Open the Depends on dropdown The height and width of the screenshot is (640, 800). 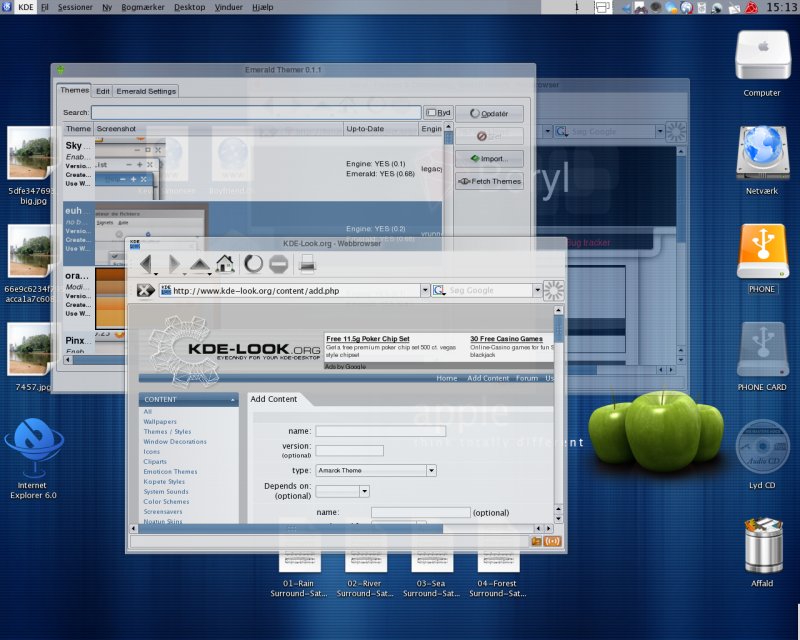tap(364, 491)
